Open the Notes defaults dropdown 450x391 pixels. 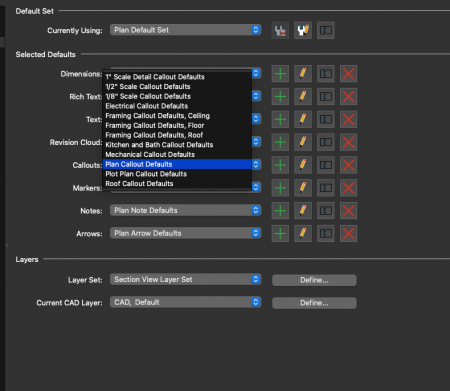pos(186,210)
